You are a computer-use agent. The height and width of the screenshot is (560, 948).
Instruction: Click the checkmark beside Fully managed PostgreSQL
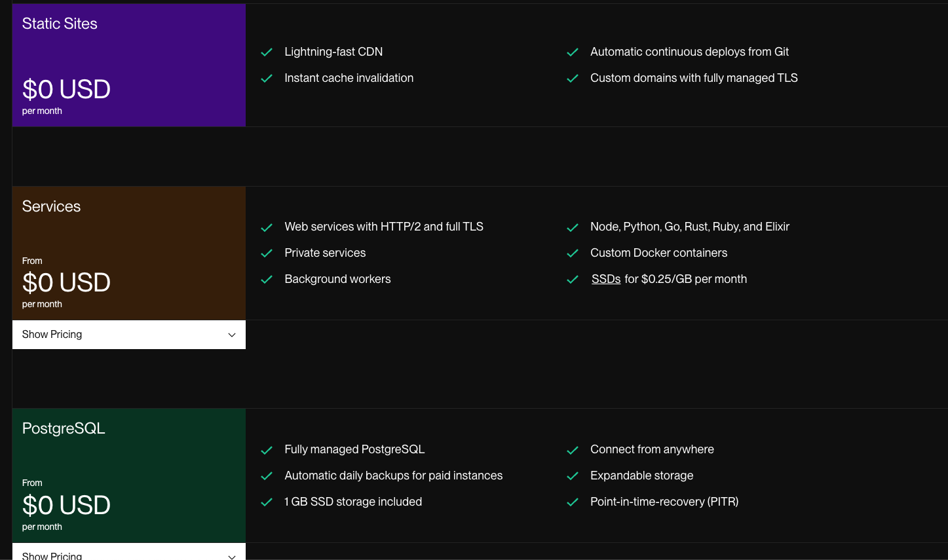pyautogui.click(x=267, y=450)
